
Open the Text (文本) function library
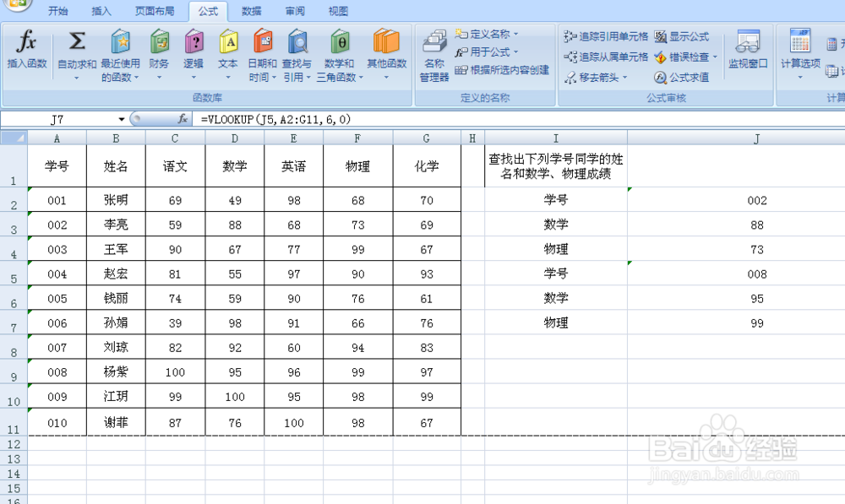click(x=228, y=56)
